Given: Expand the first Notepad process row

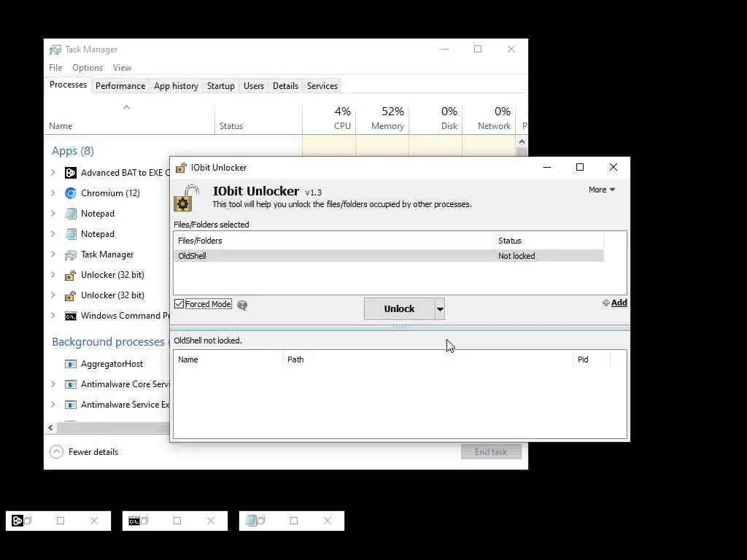Looking at the screenshot, I should click(53, 214).
